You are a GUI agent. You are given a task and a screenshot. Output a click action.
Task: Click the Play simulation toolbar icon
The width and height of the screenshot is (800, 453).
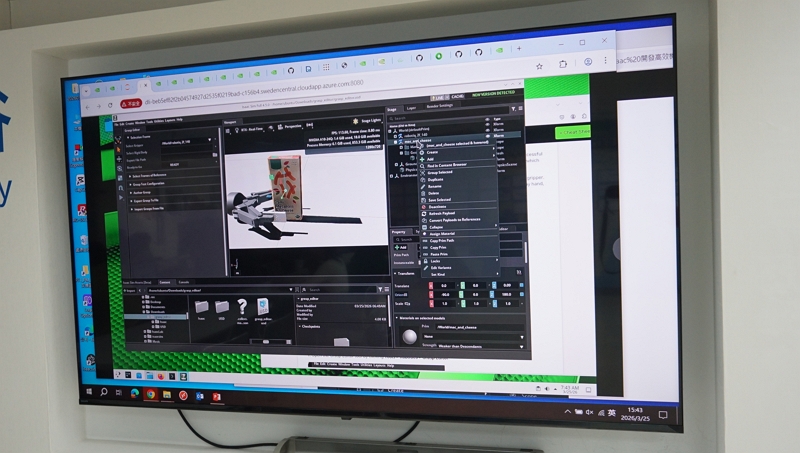click(x=121, y=197)
